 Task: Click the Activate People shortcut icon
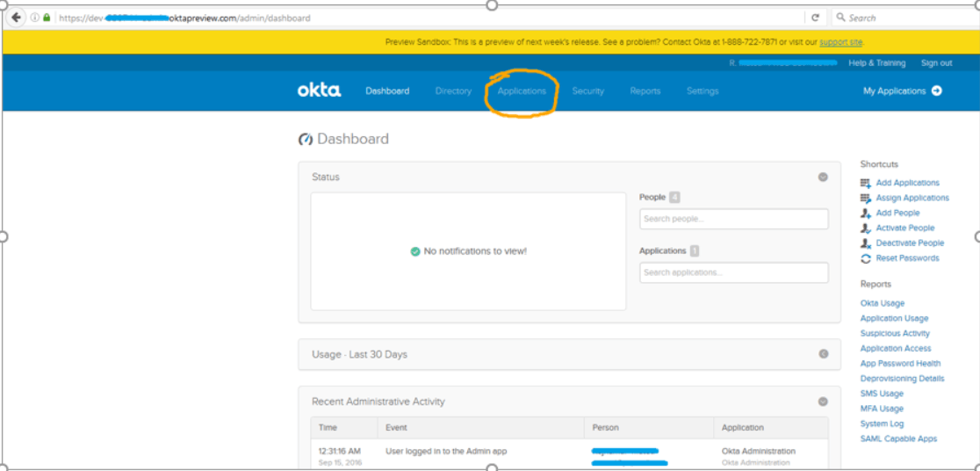tap(866, 228)
